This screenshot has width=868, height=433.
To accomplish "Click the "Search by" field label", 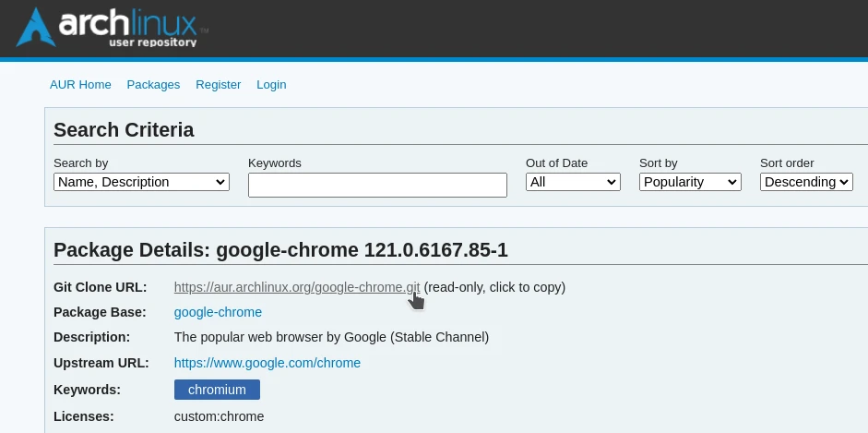I will (81, 163).
